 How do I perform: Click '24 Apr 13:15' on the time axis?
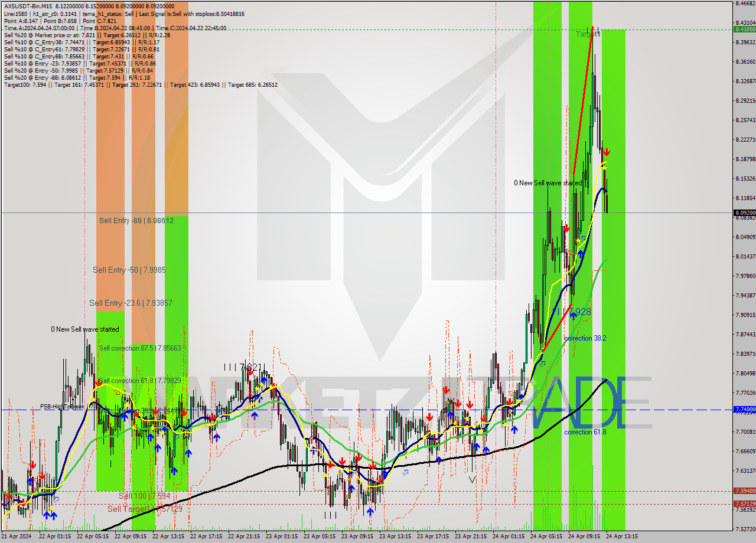pos(622,537)
